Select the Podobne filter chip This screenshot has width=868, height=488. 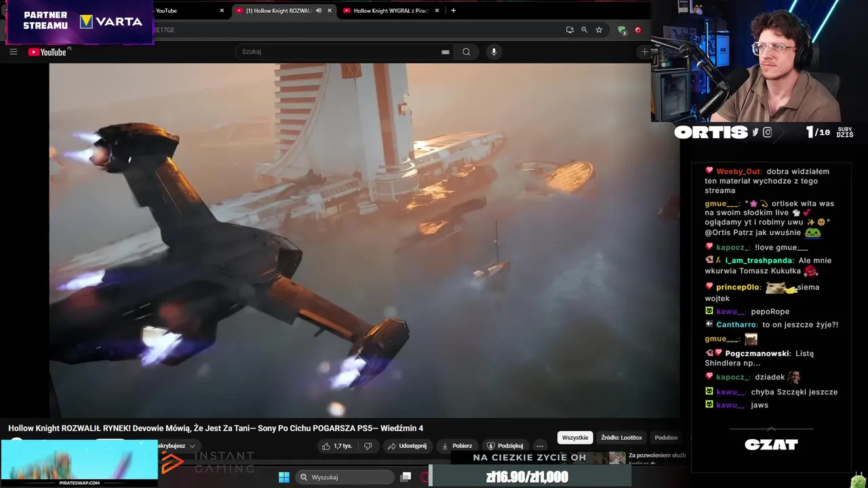point(666,438)
